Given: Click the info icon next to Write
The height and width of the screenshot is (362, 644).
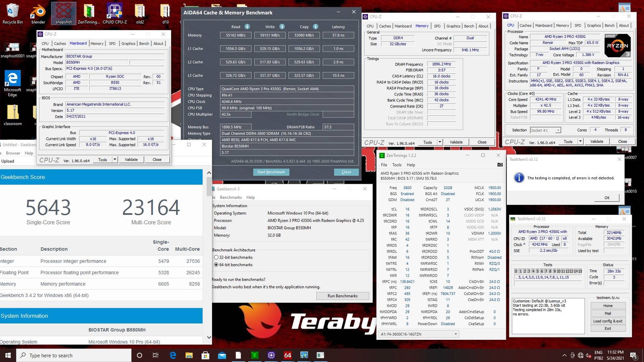Looking at the screenshot, I should pyautogui.click(x=282, y=27).
